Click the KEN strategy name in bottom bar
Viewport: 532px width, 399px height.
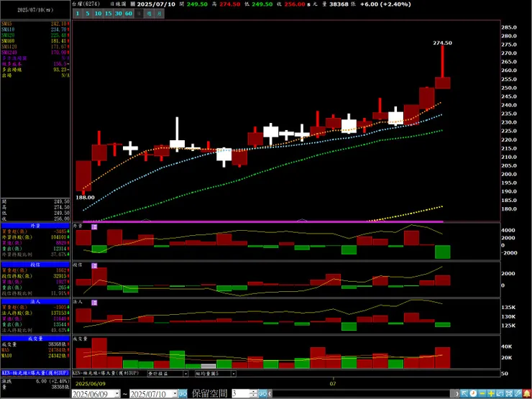point(106,373)
